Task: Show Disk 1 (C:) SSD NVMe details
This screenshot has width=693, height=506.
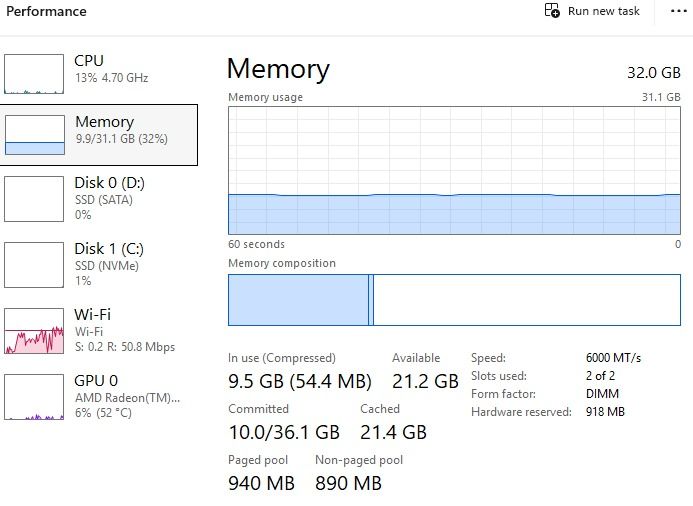Action: (x=99, y=265)
